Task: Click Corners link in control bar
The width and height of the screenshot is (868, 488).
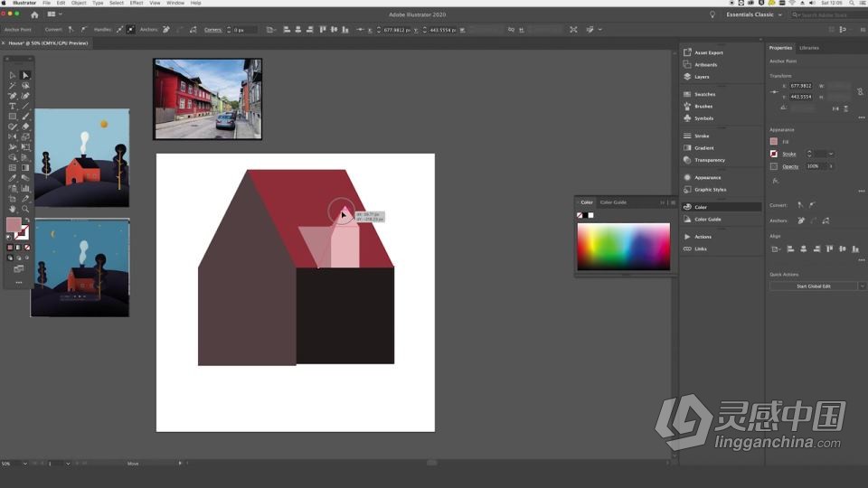Action: [212, 30]
